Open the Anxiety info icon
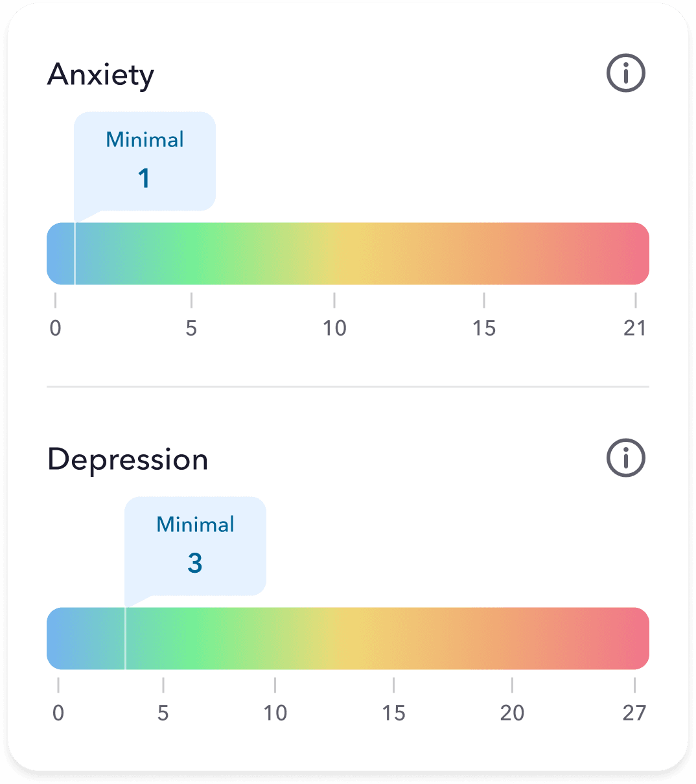The image size is (696, 784). (x=625, y=73)
